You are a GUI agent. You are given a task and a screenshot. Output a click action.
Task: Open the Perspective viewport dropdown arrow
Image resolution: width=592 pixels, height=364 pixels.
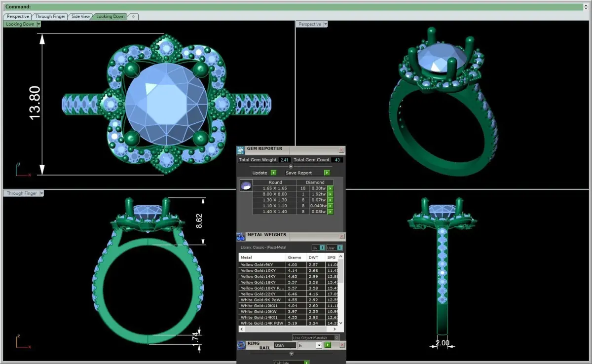[x=326, y=24]
